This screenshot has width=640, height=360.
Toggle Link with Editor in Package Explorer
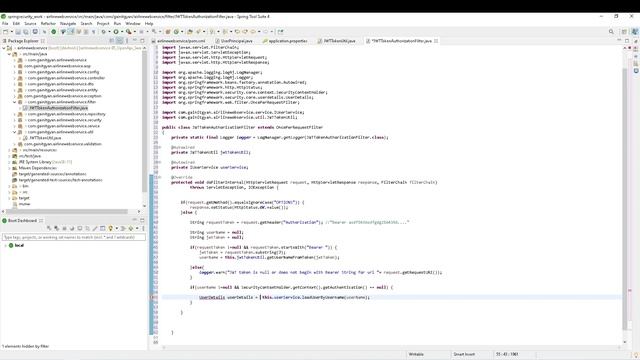pos(119,41)
